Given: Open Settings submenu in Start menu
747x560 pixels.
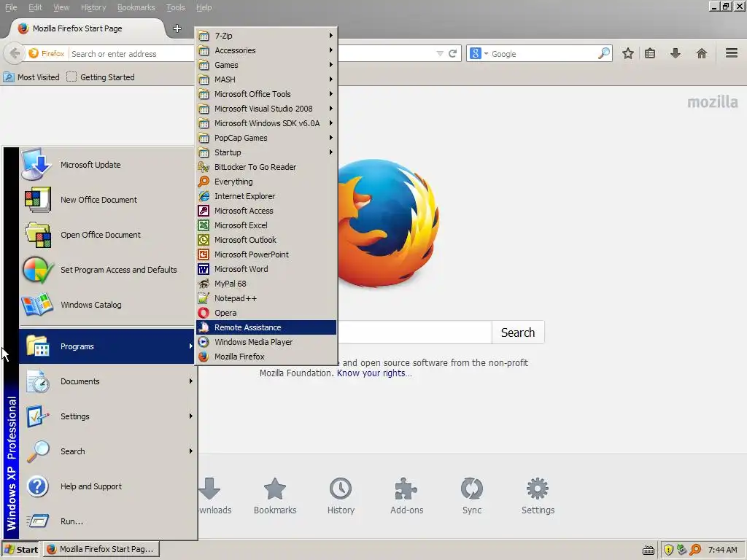Looking at the screenshot, I should 107,416.
